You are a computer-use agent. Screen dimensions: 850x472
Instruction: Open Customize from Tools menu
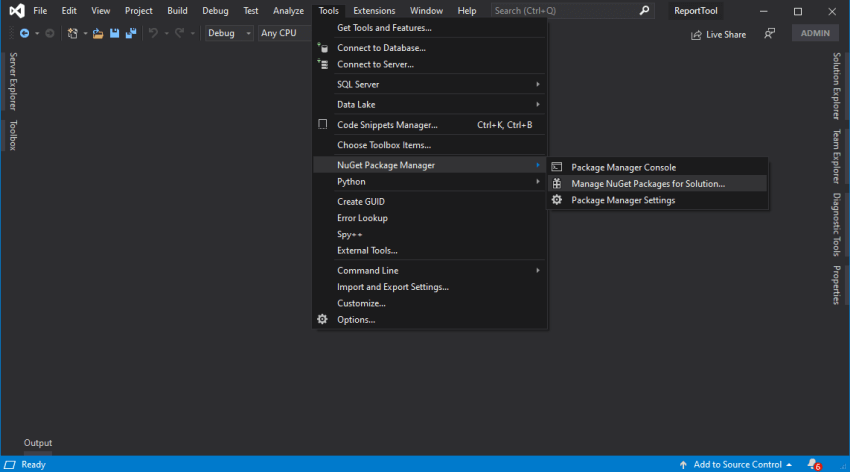tap(429, 303)
